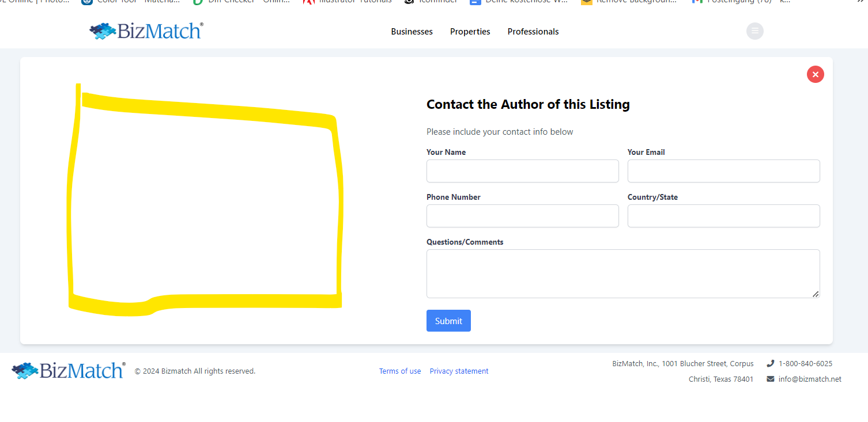Screen dimensions: 868x422
Task: Click into the Your Email field
Action: click(723, 171)
